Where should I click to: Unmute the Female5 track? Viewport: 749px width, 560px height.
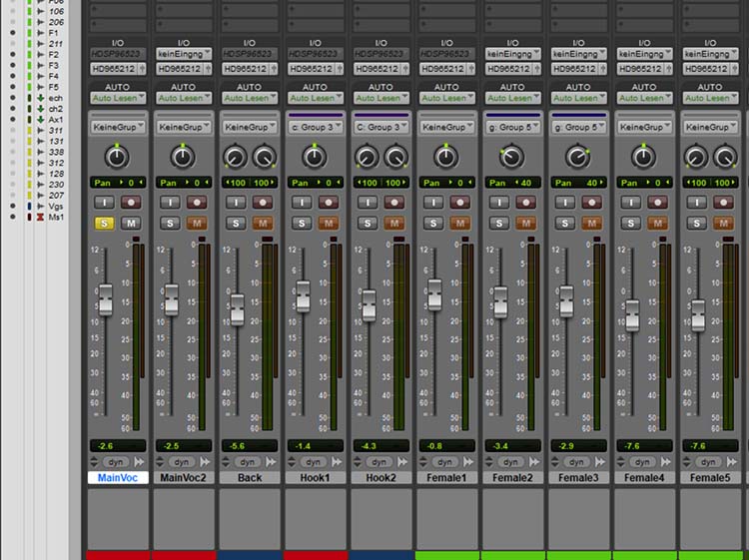click(x=723, y=223)
